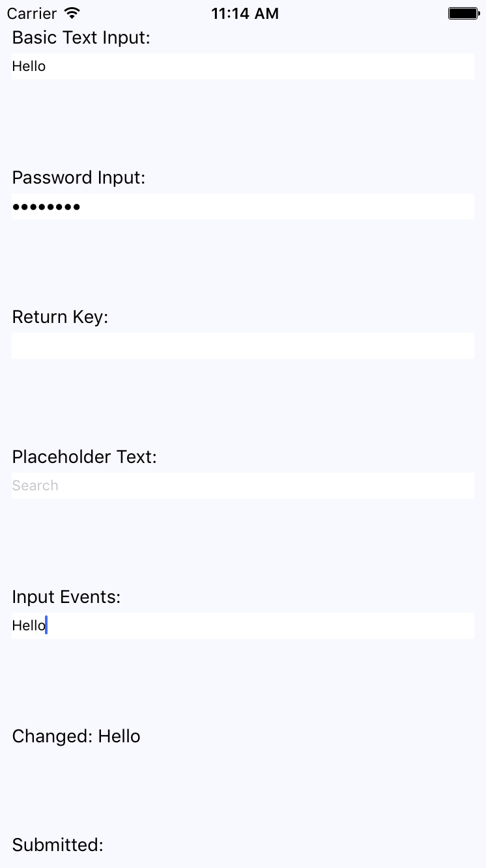This screenshot has width=486, height=868.
Task: Click the Password Input field
Action: [242, 206]
